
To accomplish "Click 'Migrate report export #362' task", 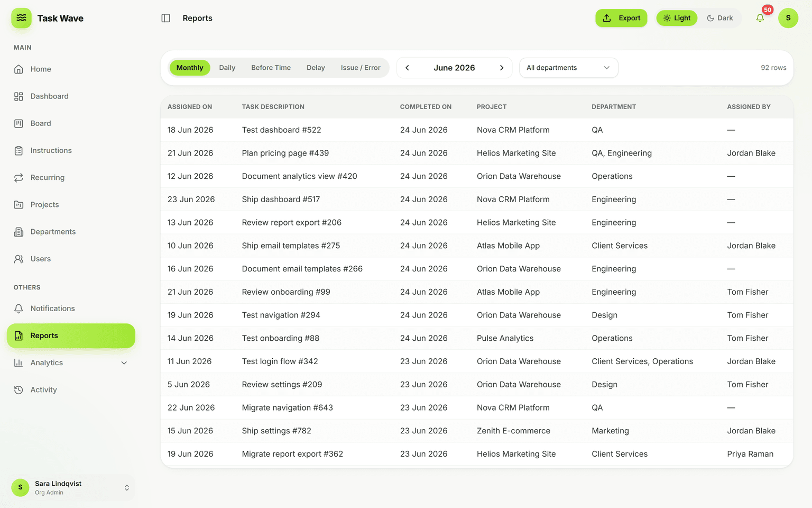I will point(292,454).
